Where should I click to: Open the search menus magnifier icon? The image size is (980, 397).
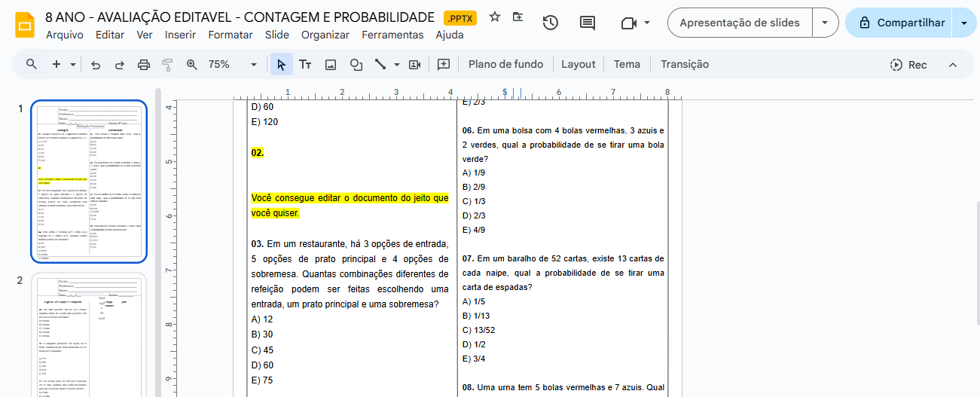point(32,64)
